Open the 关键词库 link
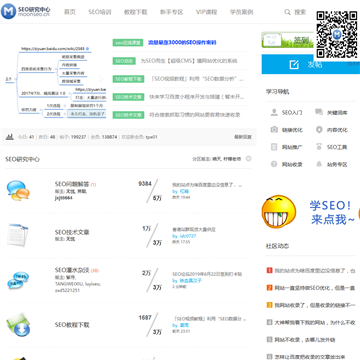 coord(337,113)
